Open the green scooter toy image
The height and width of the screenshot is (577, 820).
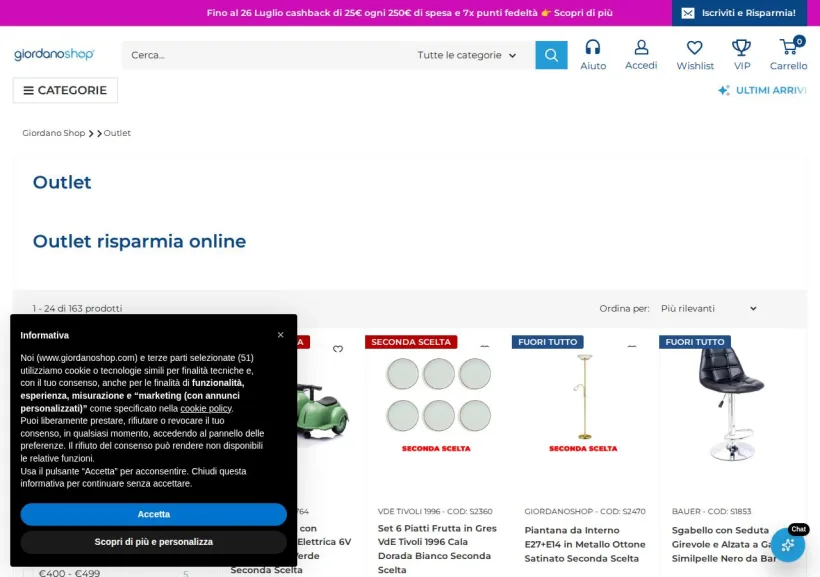[x=323, y=411]
